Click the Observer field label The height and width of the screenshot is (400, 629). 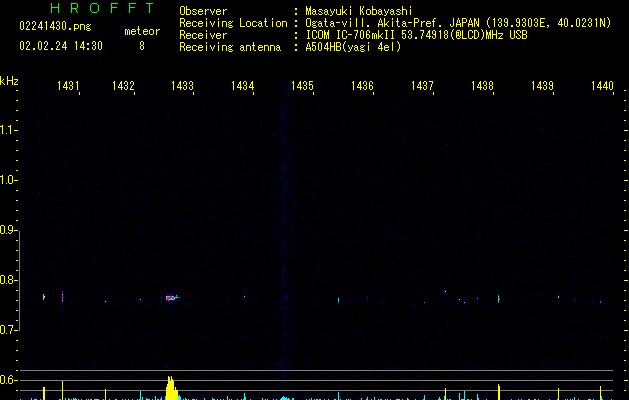coord(203,11)
